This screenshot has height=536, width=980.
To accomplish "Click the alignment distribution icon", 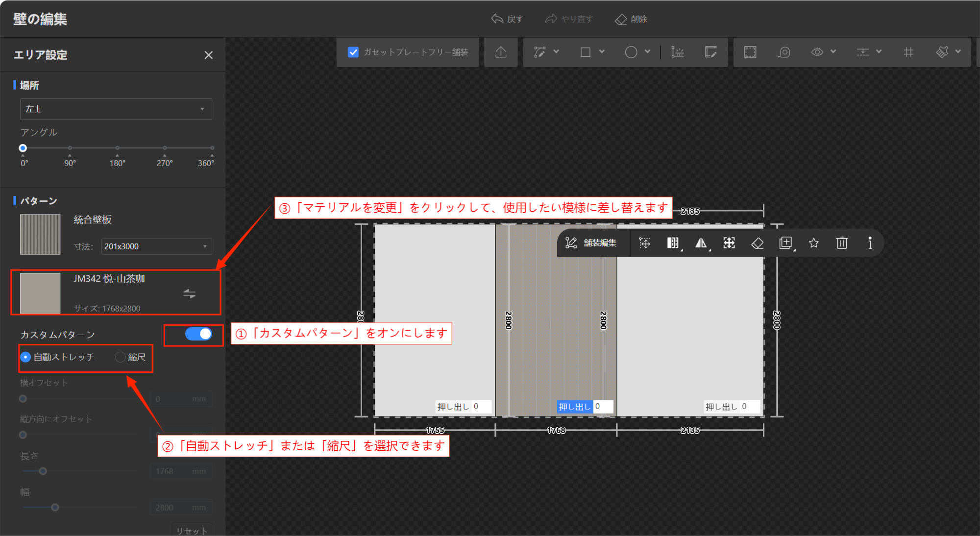I will [863, 52].
